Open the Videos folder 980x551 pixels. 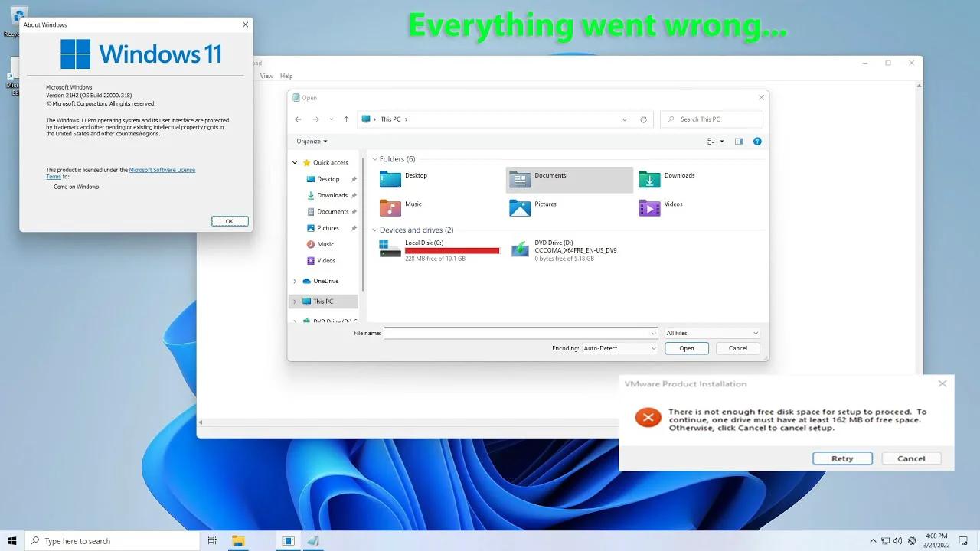(x=672, y=204)
